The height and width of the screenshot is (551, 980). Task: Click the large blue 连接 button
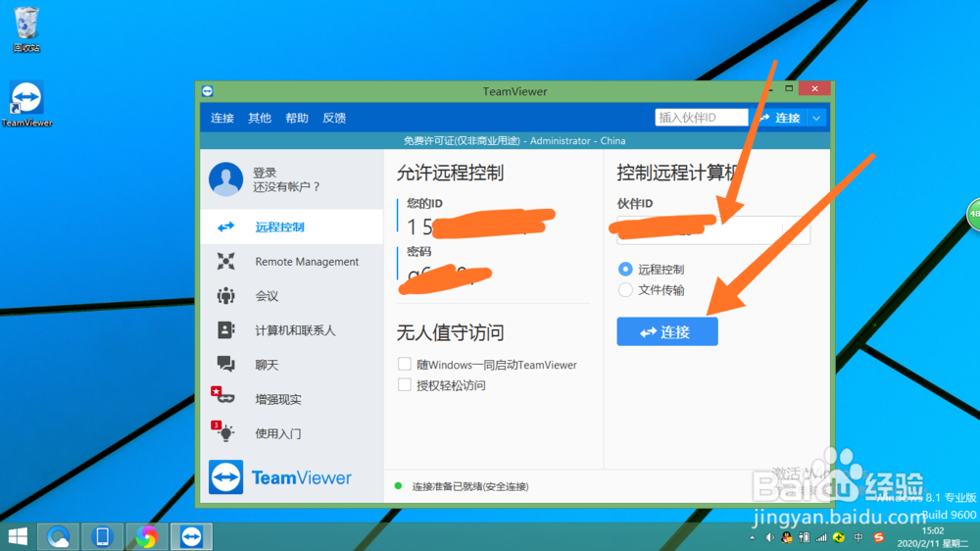(x=666, y=331)
